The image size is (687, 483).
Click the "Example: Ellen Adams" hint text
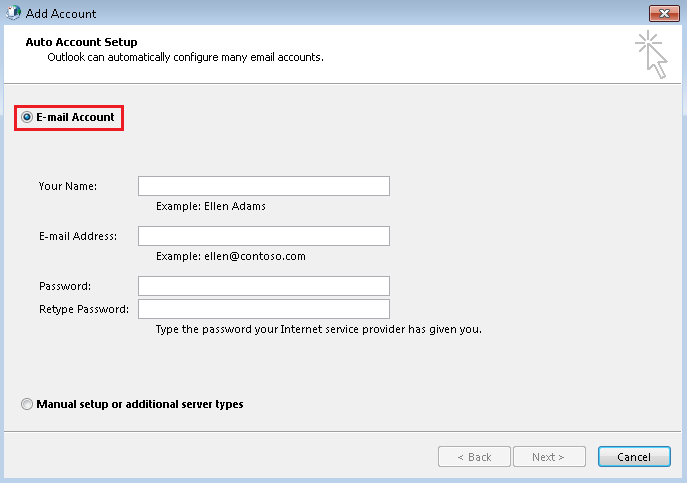(x=211, y=206)
